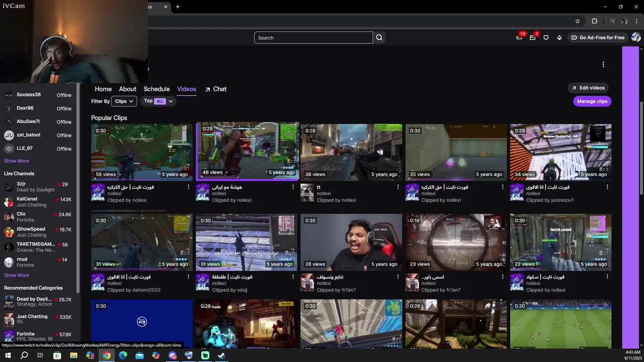This screenshot has width=644, height=362.
Task: Play the 28 views clip thumbnail
Action: 351,242
